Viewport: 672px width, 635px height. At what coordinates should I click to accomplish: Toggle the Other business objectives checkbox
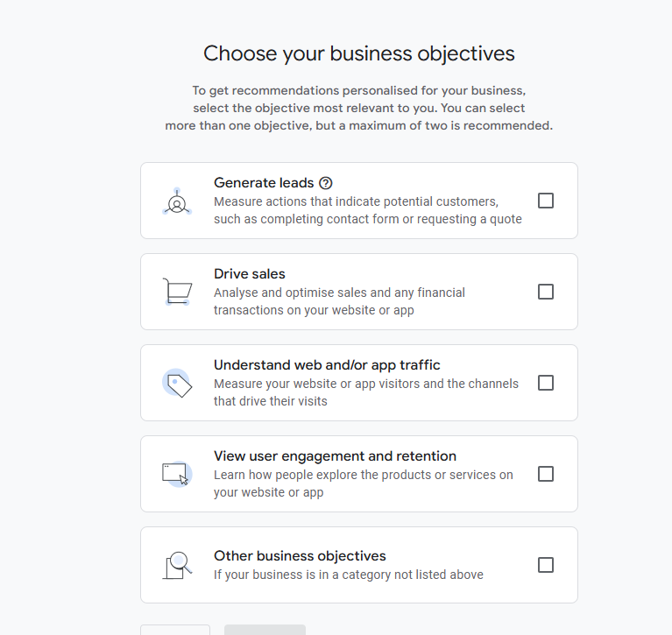546,565
